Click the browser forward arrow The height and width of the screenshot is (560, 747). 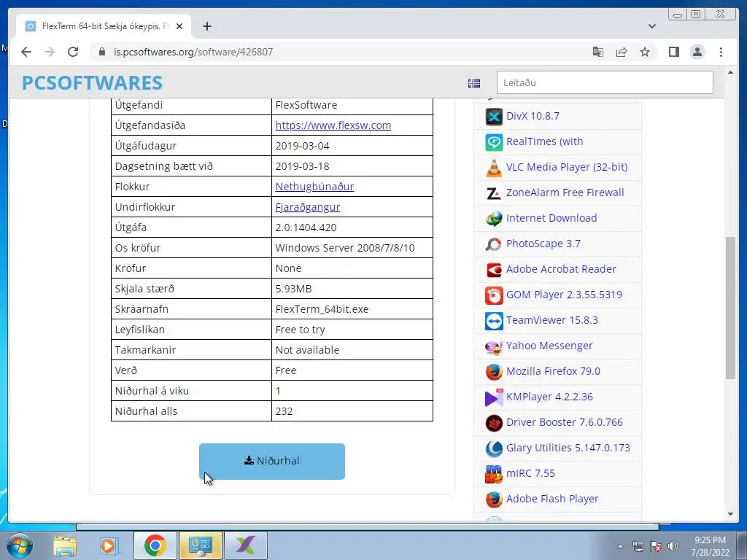click(50, 52)
